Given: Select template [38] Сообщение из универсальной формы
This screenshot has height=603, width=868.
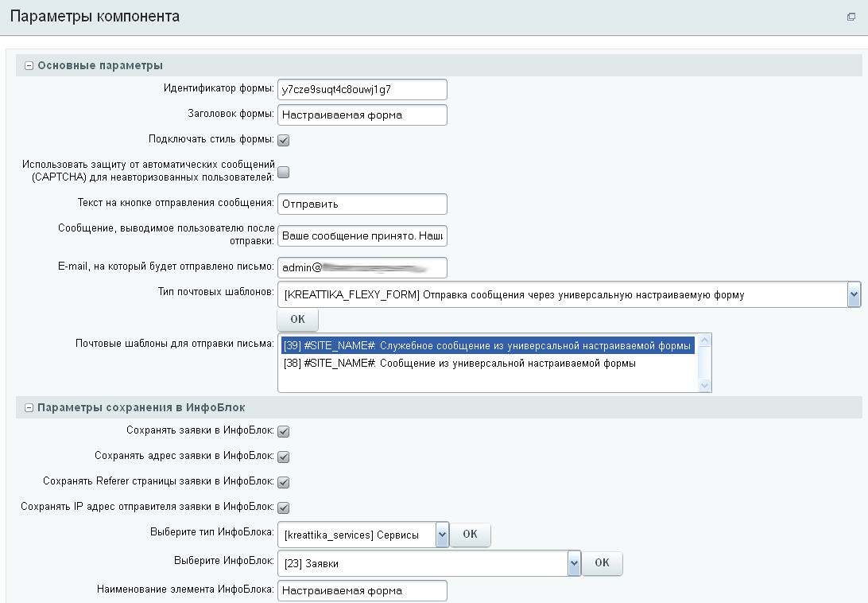Looking at the screenshot, I should click(459, 364).
